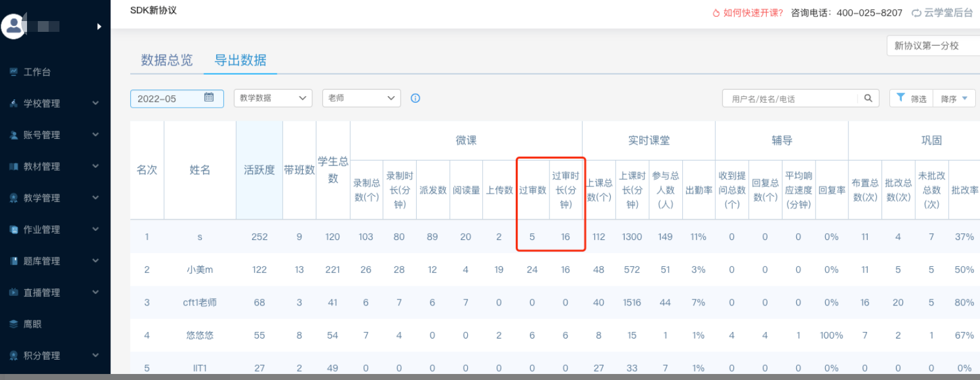The height and width of the screenshot is (380, 980).
Task: Click the 微课 group header
Action: (x=466, y=141)
